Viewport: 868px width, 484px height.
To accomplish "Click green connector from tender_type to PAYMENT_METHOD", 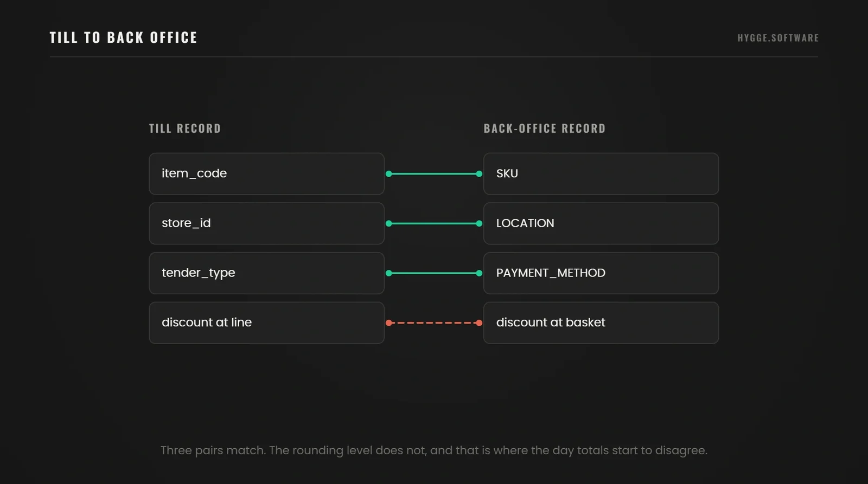I will (x=434, y=273).
